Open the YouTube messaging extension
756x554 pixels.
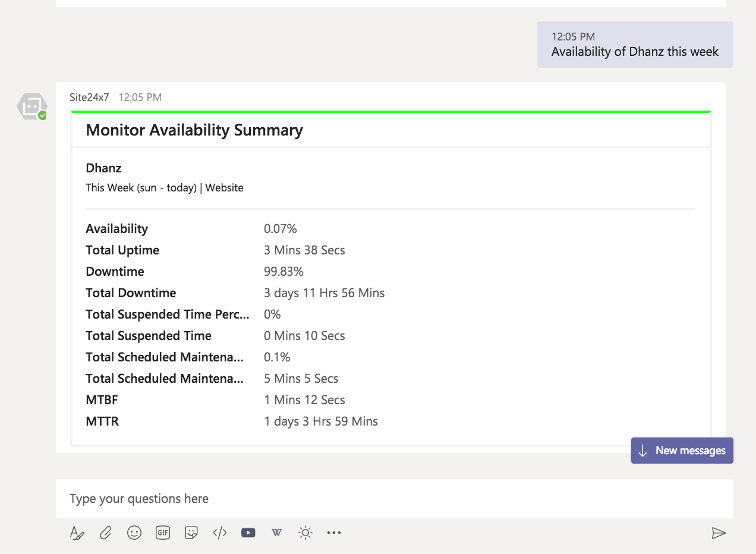point(248,533)
